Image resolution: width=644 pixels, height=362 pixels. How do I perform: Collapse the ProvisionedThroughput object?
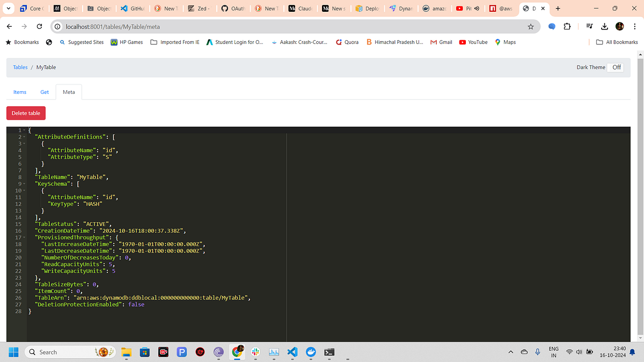(24, 237)
